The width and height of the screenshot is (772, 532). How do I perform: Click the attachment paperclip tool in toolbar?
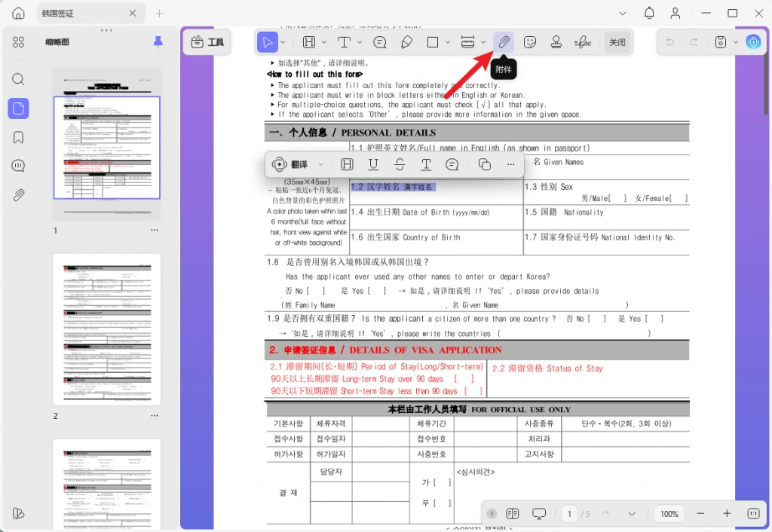(504, 42)
